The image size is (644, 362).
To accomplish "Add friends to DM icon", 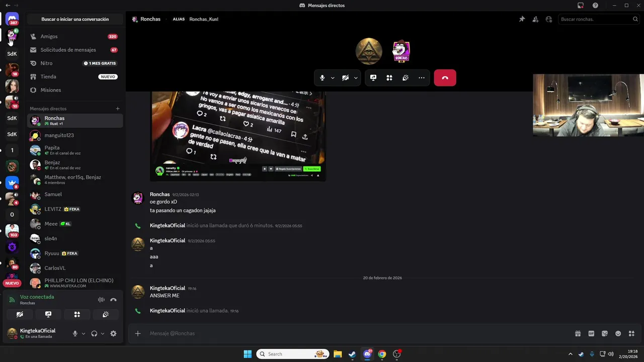I will click(535, 19).
